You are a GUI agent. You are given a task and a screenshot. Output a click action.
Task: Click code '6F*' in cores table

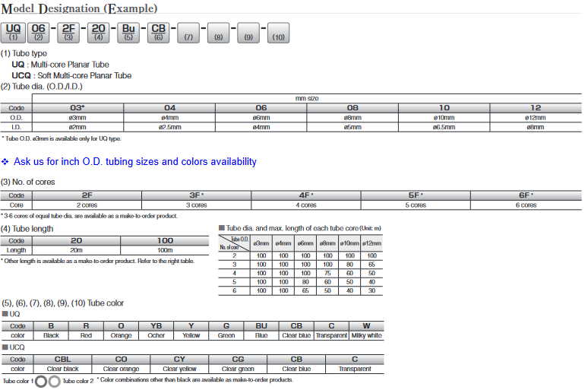pos(526,195)
